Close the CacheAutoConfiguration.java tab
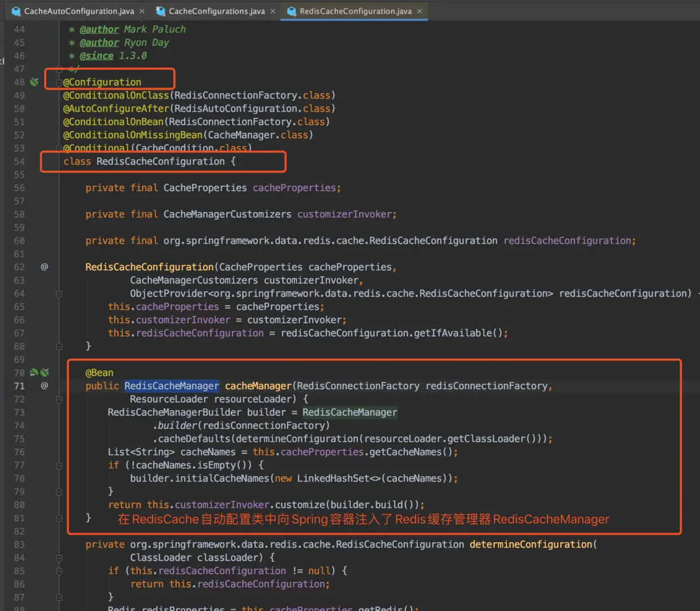Screen dimensions: 700x611 pos(142,11)
